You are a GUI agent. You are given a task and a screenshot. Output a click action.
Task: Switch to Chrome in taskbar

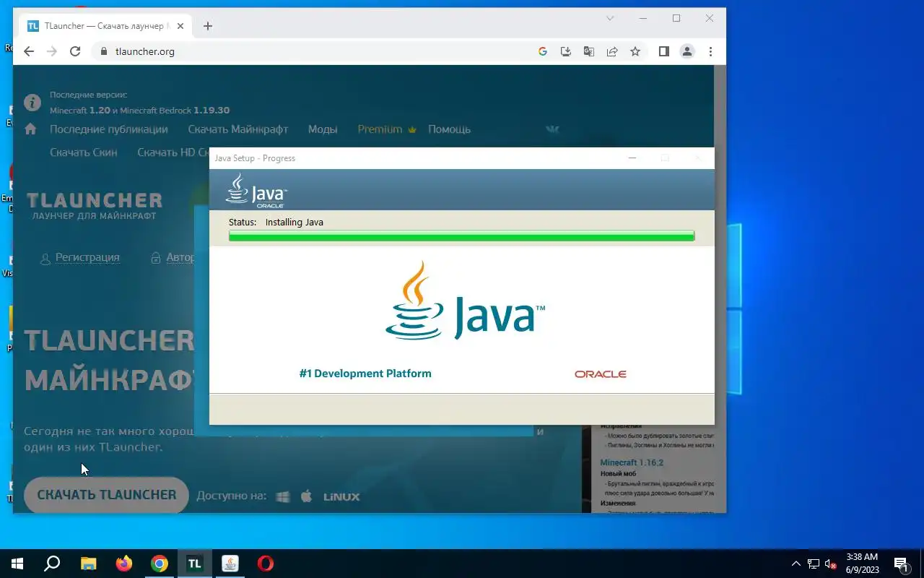(160, 564)
